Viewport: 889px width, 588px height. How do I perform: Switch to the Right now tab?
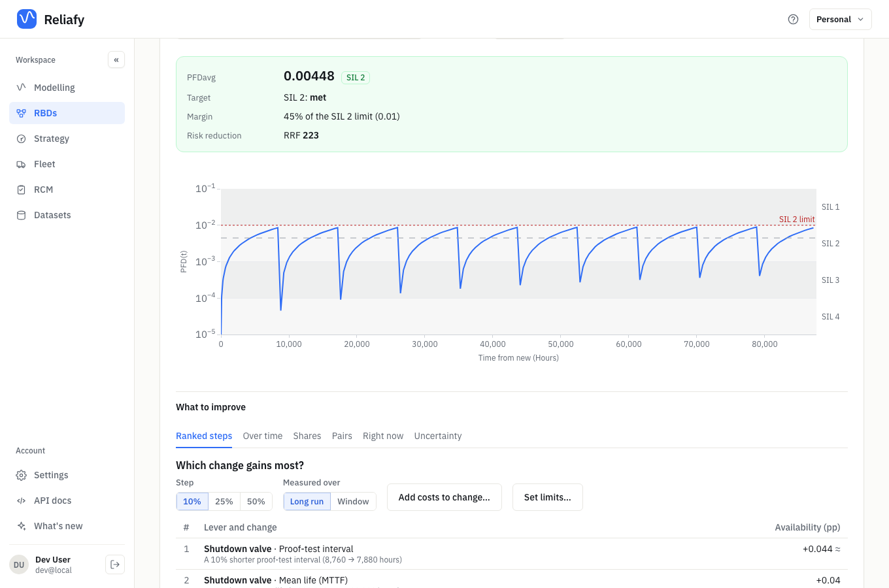383,436
